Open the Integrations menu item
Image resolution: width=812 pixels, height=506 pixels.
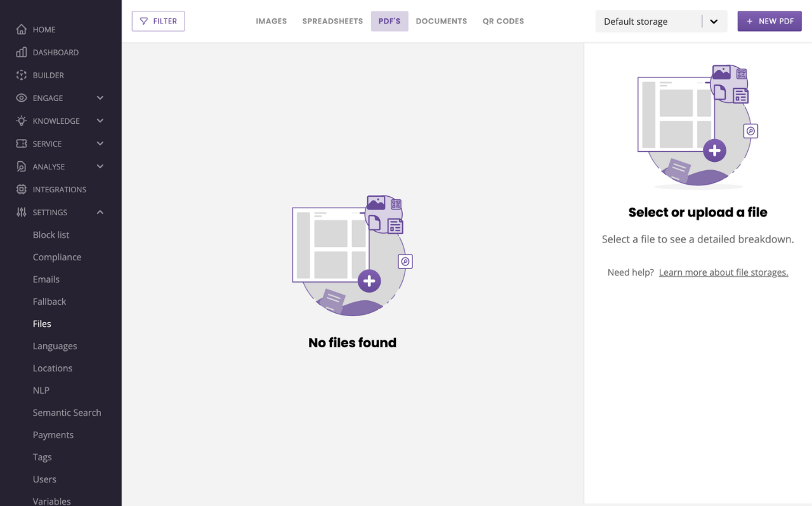point(60,189)
